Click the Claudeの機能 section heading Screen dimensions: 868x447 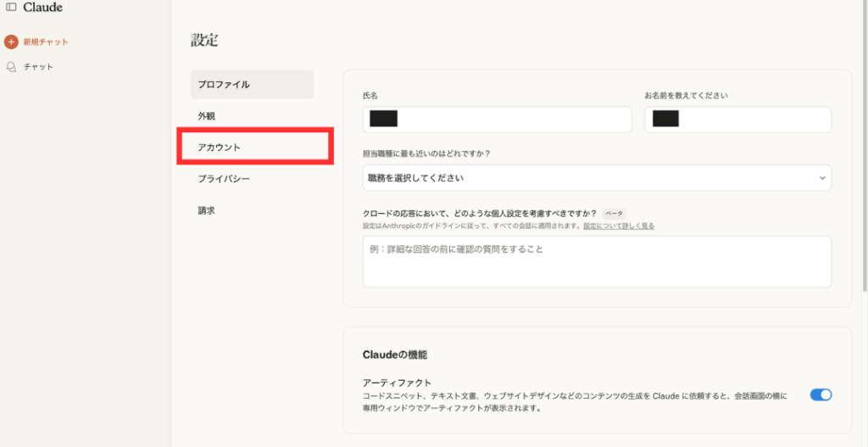(395, 355)
